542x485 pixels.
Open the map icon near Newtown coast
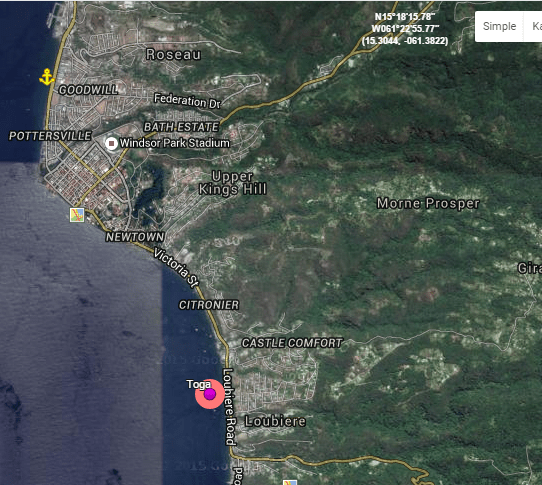(77, 215)
